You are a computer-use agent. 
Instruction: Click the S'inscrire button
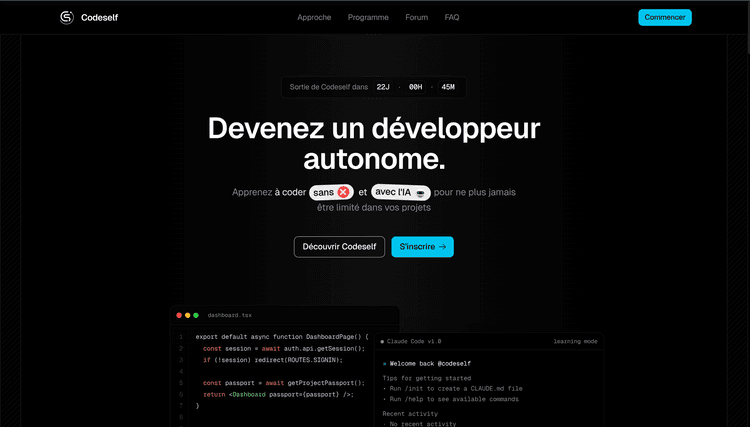[x=422, y=247]
